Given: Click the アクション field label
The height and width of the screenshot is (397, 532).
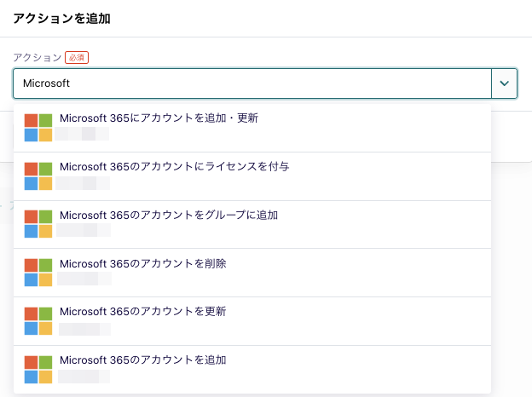Looking at the screenshot, I should coord(37,57).
